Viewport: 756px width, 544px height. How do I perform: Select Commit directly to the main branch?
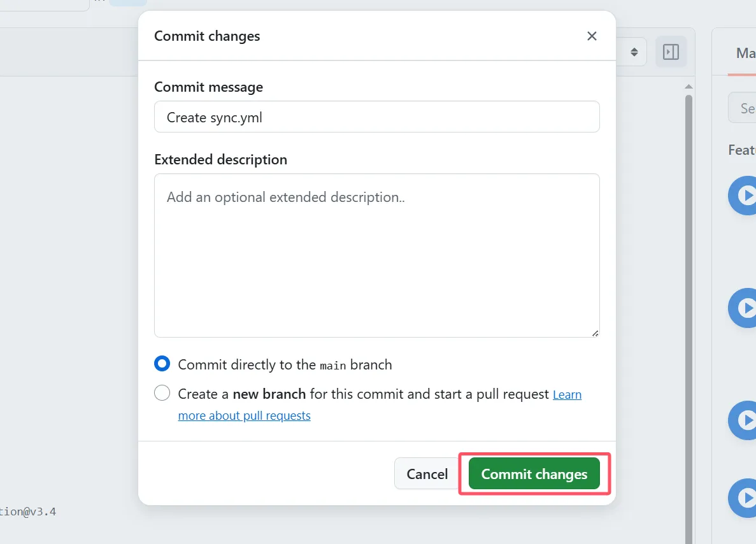(162, 364)
